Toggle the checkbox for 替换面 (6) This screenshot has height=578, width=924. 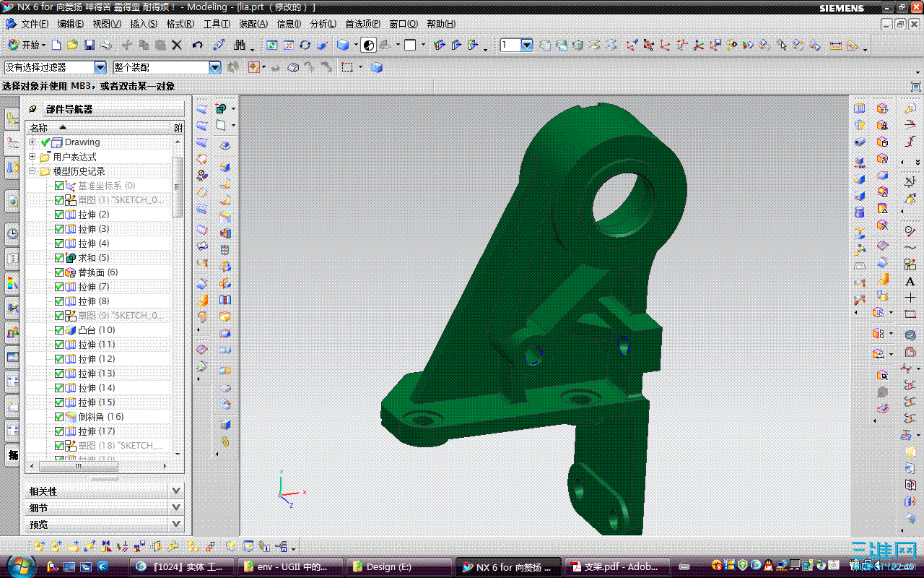point(59,272)
